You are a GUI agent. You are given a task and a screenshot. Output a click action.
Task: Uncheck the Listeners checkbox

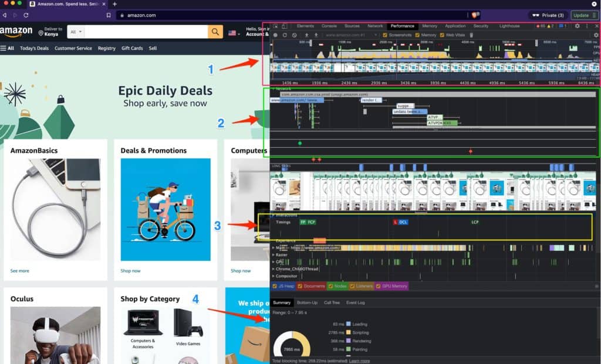tap(352, 286)
